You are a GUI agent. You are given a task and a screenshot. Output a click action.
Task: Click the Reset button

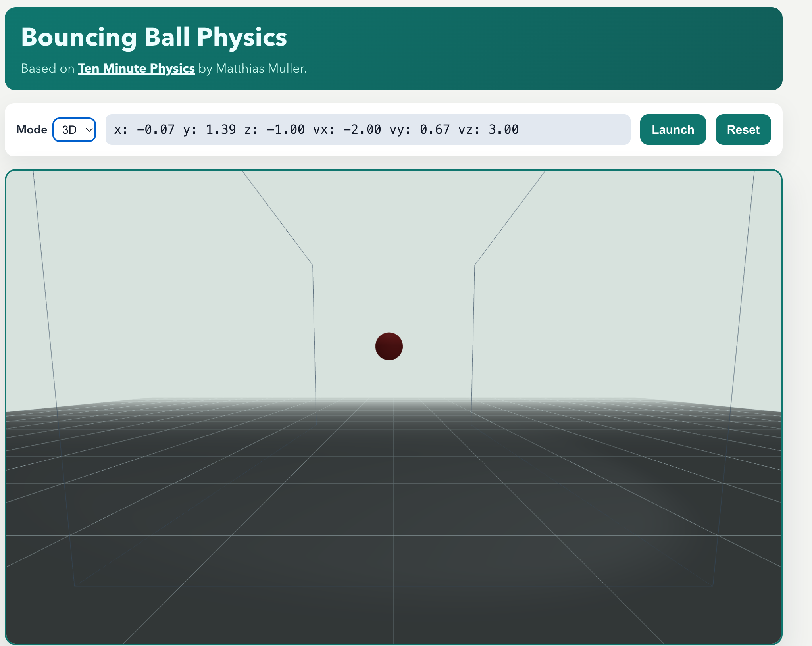743,130
